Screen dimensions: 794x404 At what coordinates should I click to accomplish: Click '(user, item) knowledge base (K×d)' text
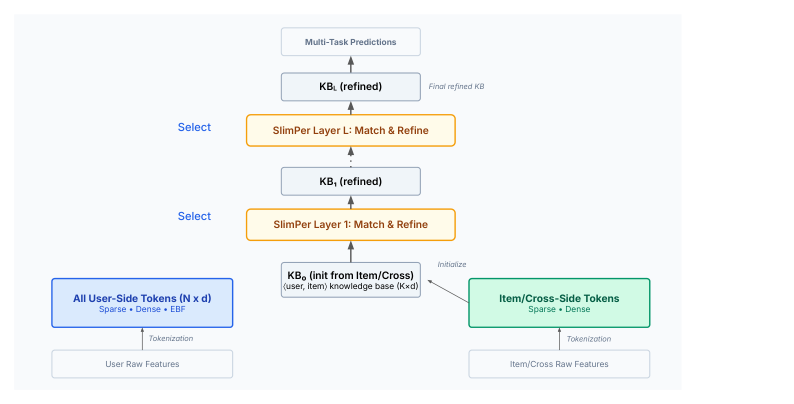(350, 287)
